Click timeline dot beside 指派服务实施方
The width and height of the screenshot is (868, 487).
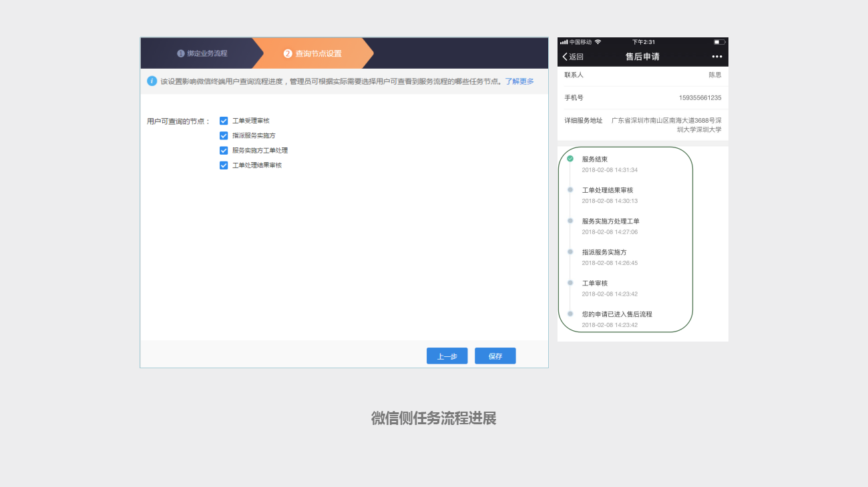pos(570,252)
